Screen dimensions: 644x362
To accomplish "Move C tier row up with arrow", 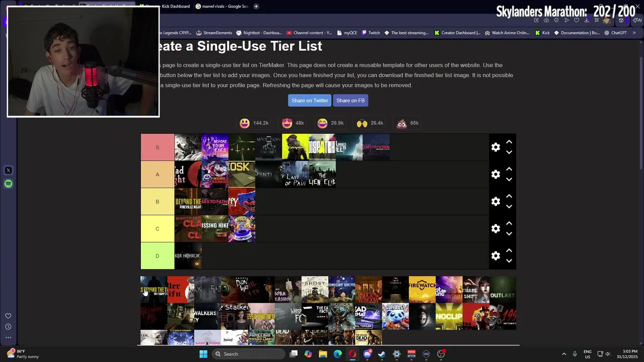I will [x=509, y=224].
